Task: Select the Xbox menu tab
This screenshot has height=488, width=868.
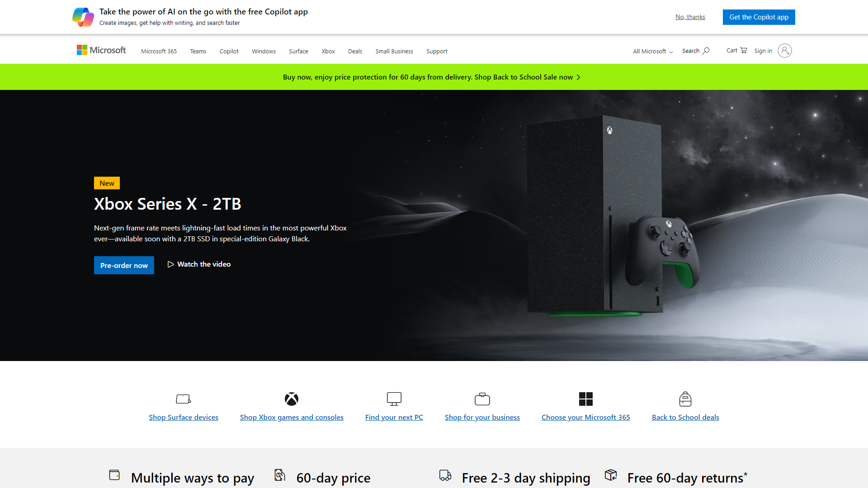Action: (x=329, y=51)
